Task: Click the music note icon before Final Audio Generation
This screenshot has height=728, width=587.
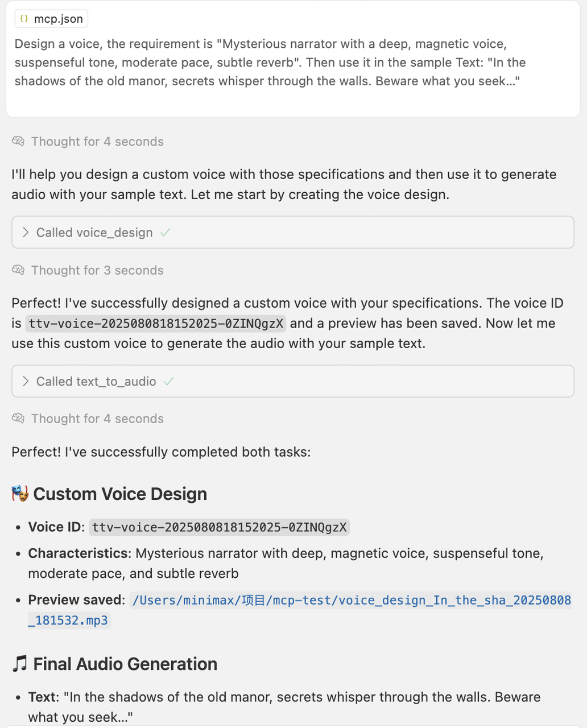Action: (20, 664)
